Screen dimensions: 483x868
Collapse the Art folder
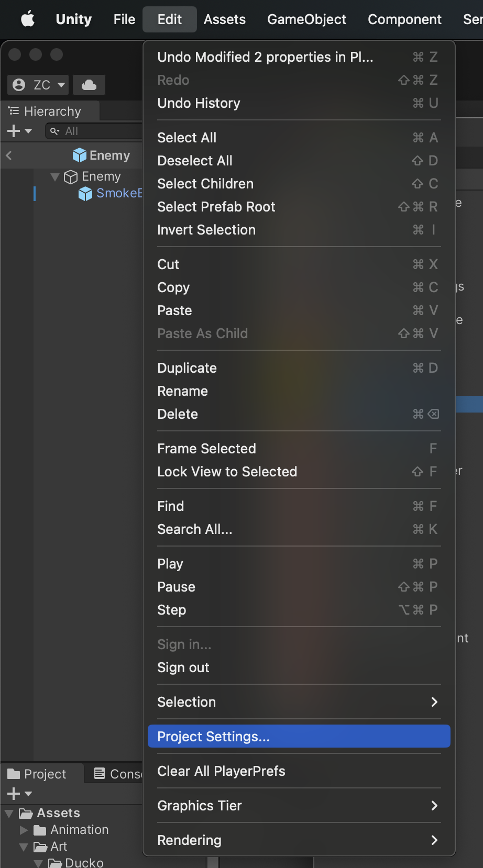click(x=24, y=847)
